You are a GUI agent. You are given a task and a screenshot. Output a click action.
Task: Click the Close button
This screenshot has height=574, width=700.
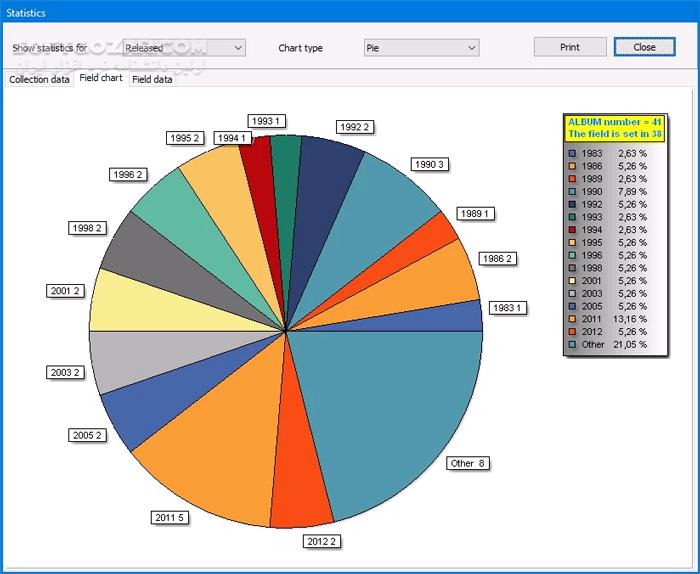point(644,47)
